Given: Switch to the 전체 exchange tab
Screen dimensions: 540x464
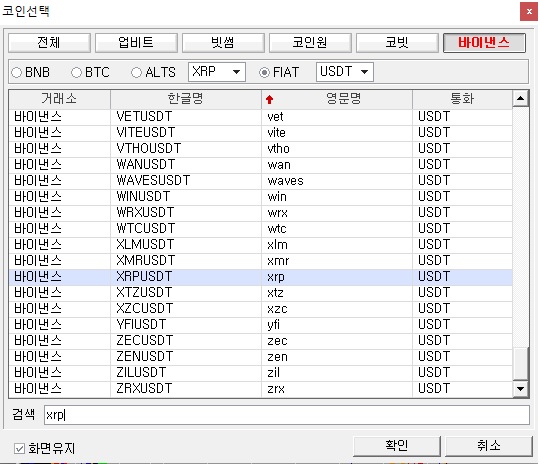Looking at the screenshot, I should click(x=49, y=43).
